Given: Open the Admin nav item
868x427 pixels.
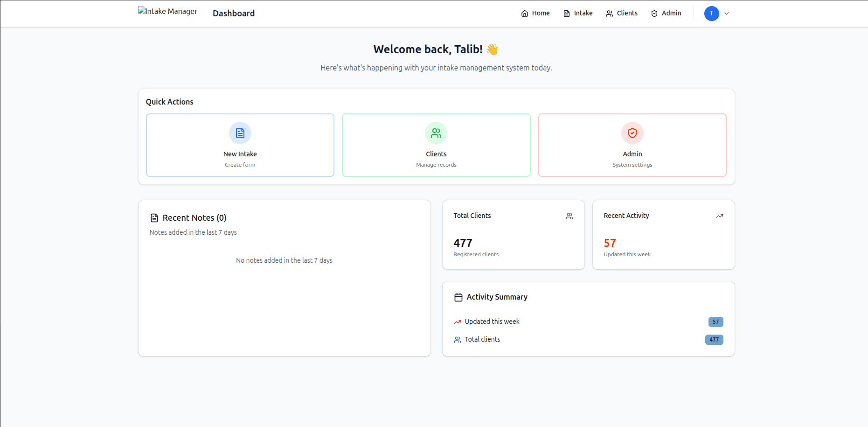Looking at the screenshot, I should pyautogui.click(x=666, y=13).
